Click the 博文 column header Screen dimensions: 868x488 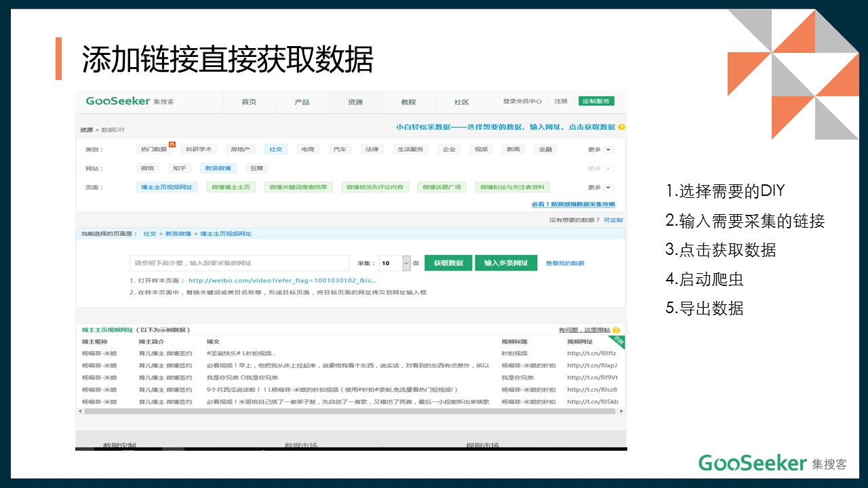point(213,342)
